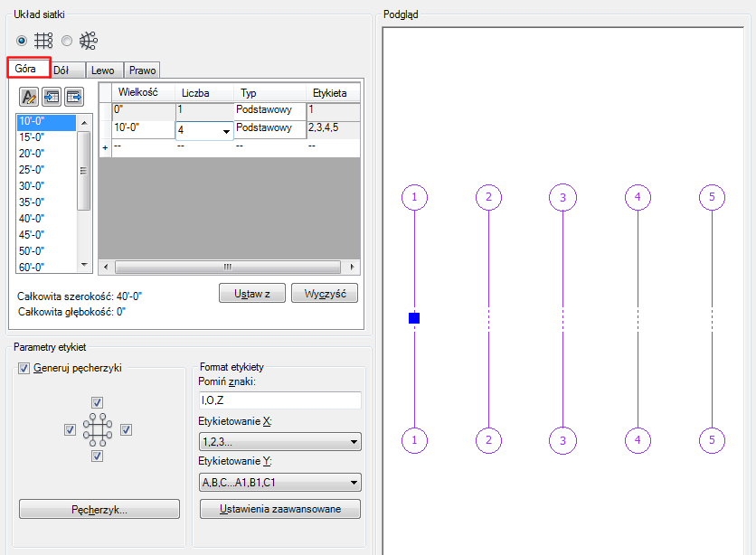The width and height of the screenshot is (756, 555).
Task: Toggle the left bubble position checkbox
Action: click(70, 429)
